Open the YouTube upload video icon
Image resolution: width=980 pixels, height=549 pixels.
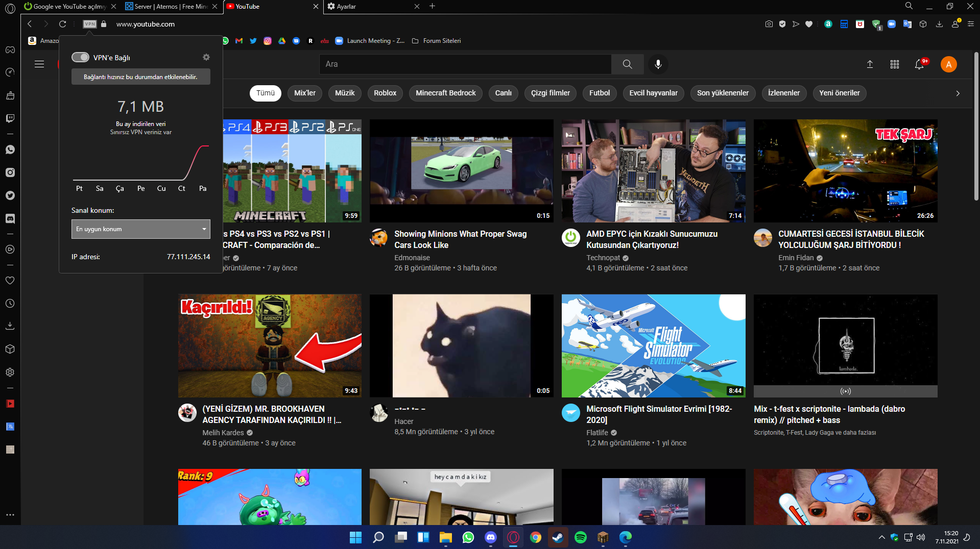pyautogui.click(x=870, y=64)
